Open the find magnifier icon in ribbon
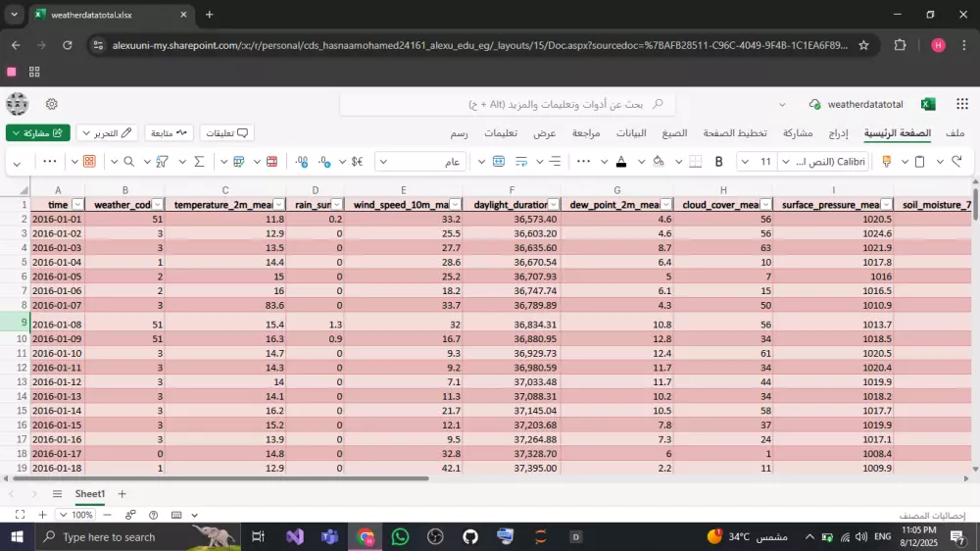980x551 pixels. (128, 162)
